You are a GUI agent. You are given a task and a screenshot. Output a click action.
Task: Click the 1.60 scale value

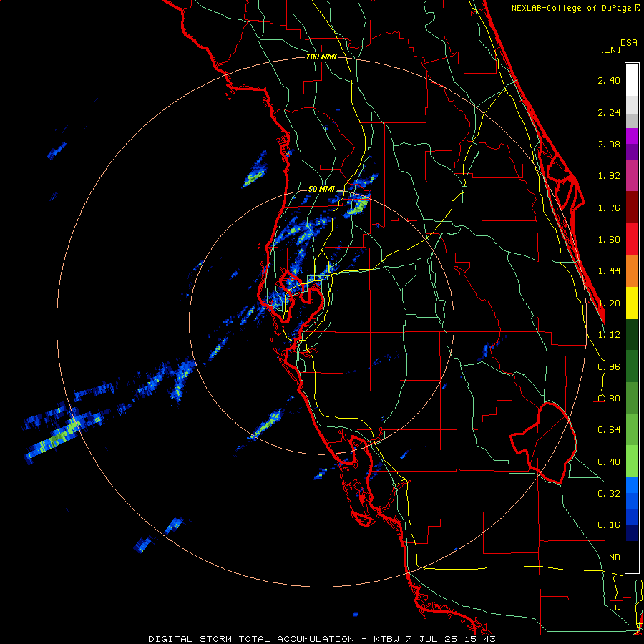coord(609,240)
